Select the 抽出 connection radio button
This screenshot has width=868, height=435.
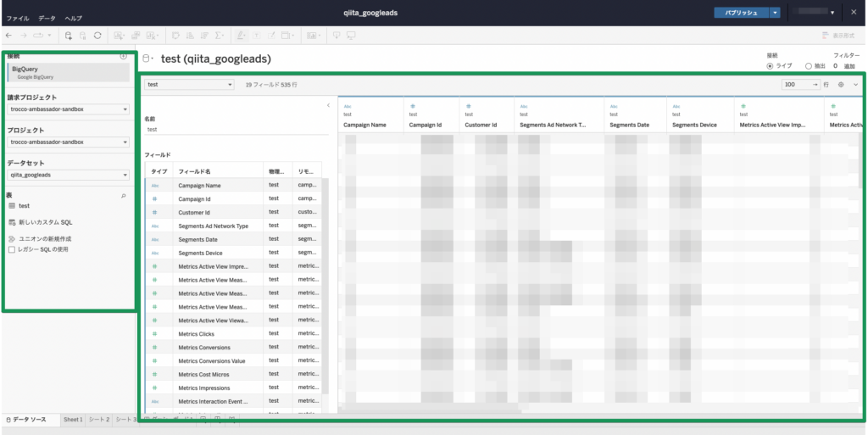[x=808, y=66]
